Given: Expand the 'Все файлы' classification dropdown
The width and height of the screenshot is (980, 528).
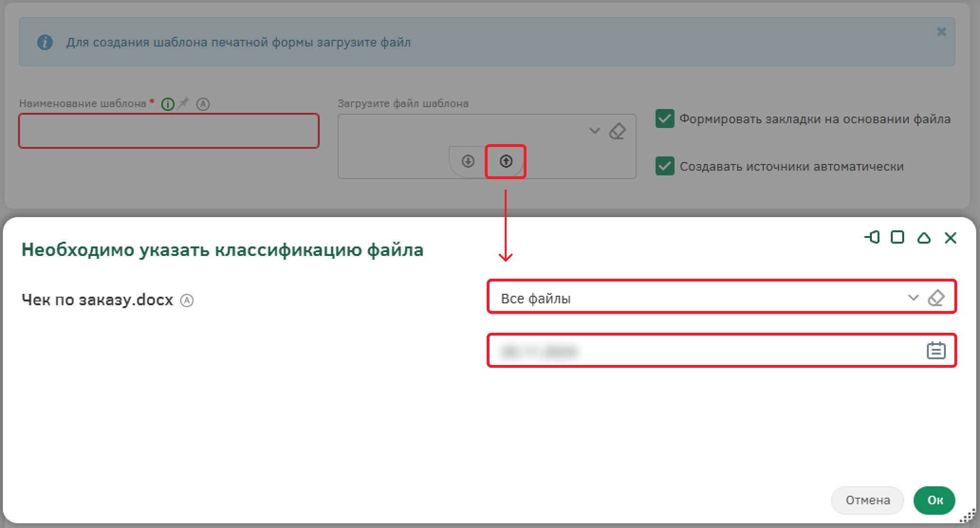Looking at the screenshot, I should (x=913, y=298).
